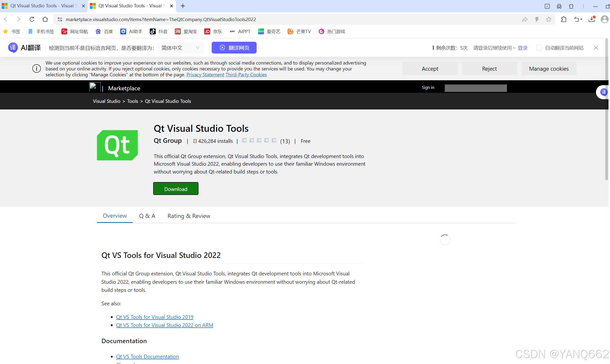Click the 登录 login link in translation bar
Screen dimensions: 610x364
(523, 48)
